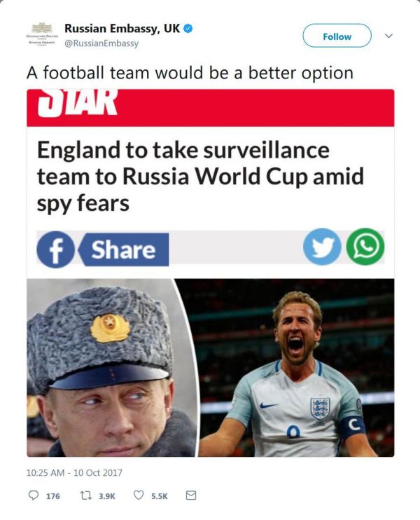Open the tweet options chevron menu
This screenshot has height=520, width=420.
[389, 36]
